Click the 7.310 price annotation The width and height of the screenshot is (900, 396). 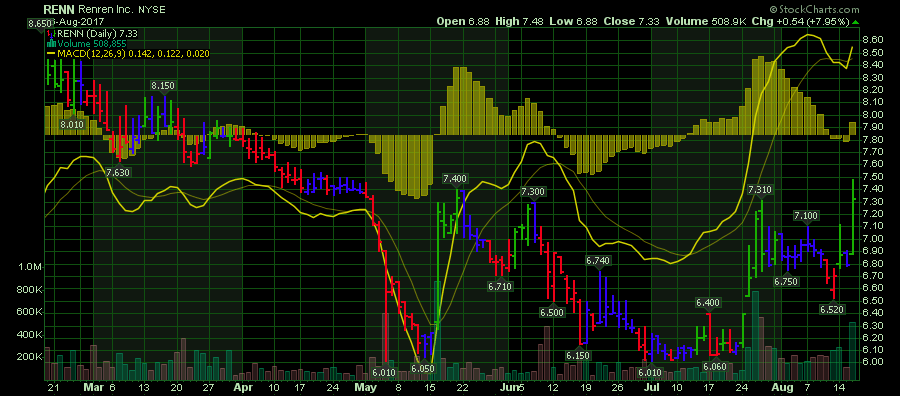(x=759, y=189)
